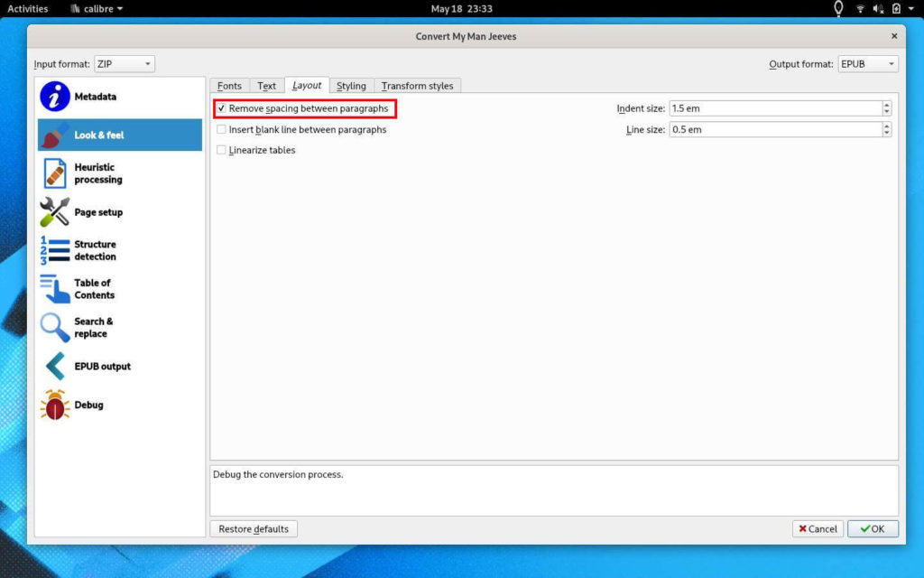Open the Debug bug icon
Screen dimensions: 924x578
pos(55,406)
